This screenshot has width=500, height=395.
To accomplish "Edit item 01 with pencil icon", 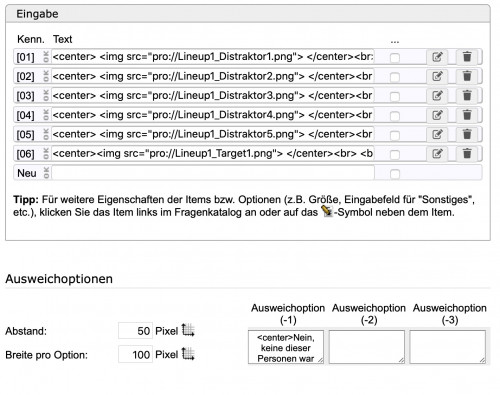I will point(437,57).
